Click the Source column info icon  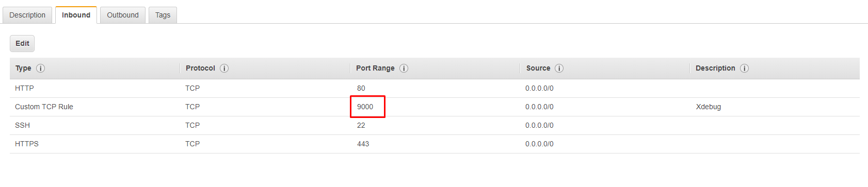tap(559, 68)
